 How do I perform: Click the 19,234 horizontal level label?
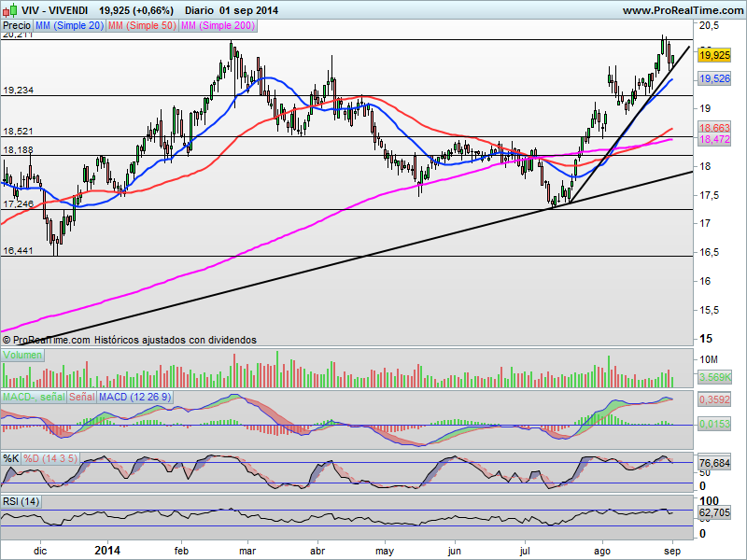click(18, 91)
